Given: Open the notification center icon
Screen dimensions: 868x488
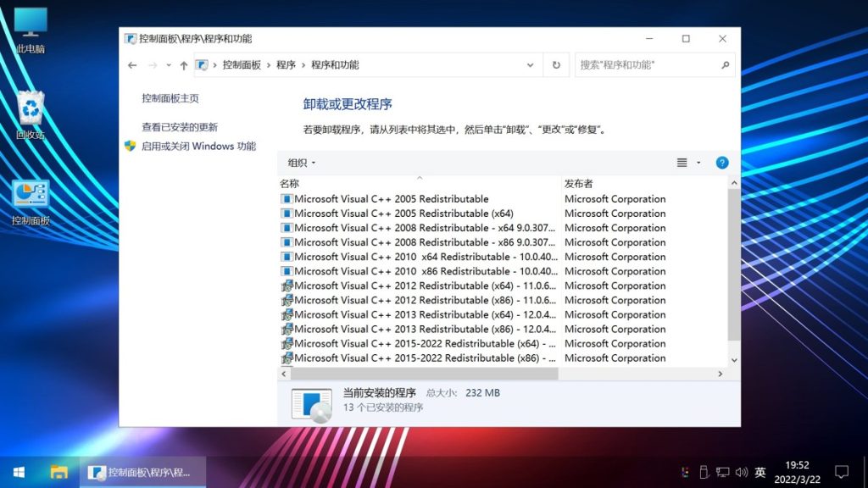Looking at the screenshot, I should pyautogui.click(x=842, y=472).
